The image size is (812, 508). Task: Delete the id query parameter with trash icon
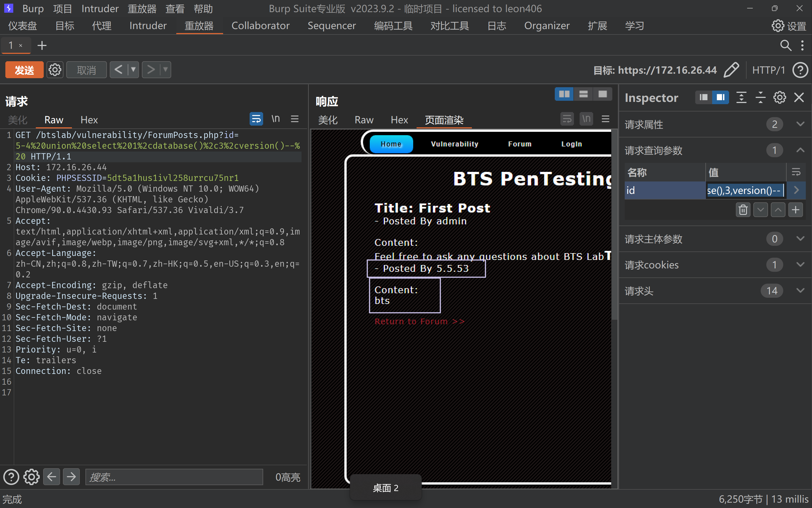pyautogui.click(x=743, y=210)
